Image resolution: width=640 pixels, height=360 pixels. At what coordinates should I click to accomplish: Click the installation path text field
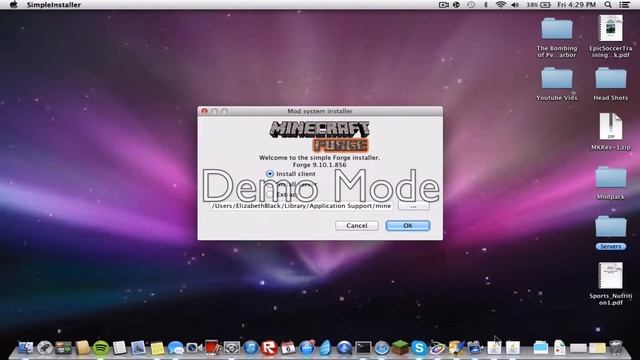click(x=301, y=206)
